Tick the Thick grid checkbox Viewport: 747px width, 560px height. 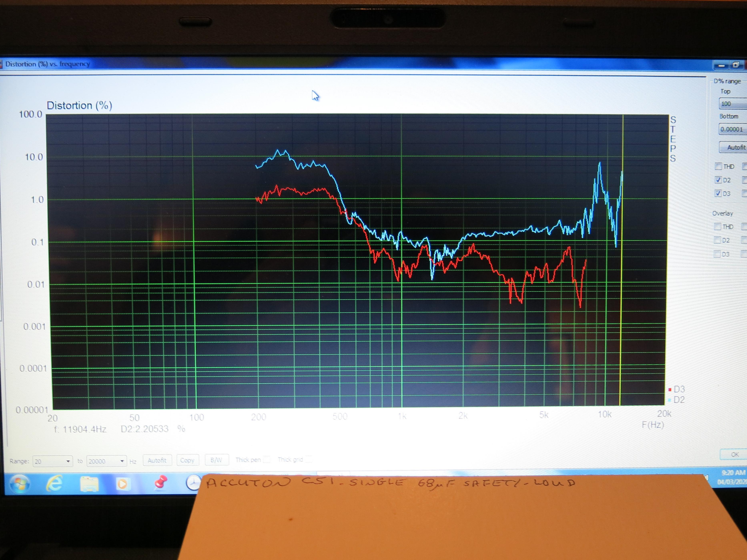point(308,459)
